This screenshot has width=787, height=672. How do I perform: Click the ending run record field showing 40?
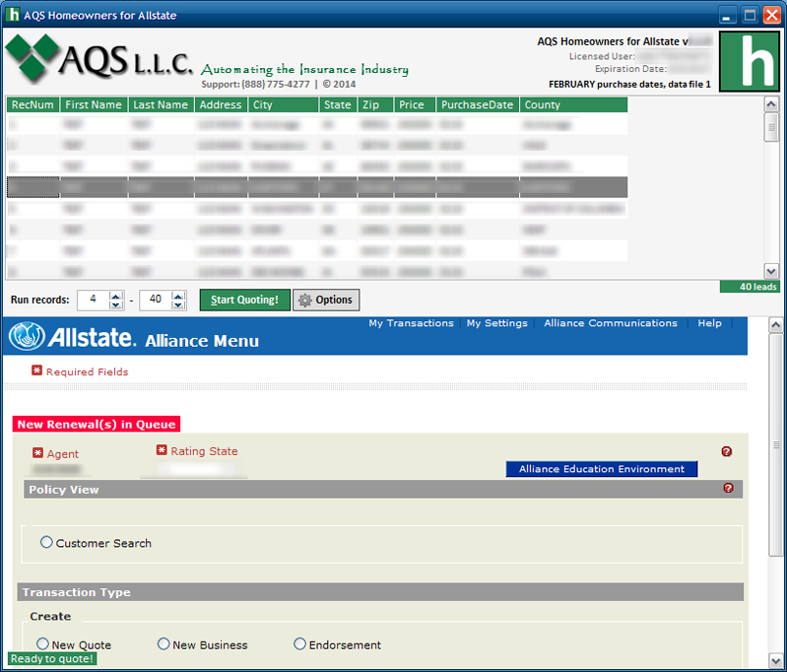(156, 300)
